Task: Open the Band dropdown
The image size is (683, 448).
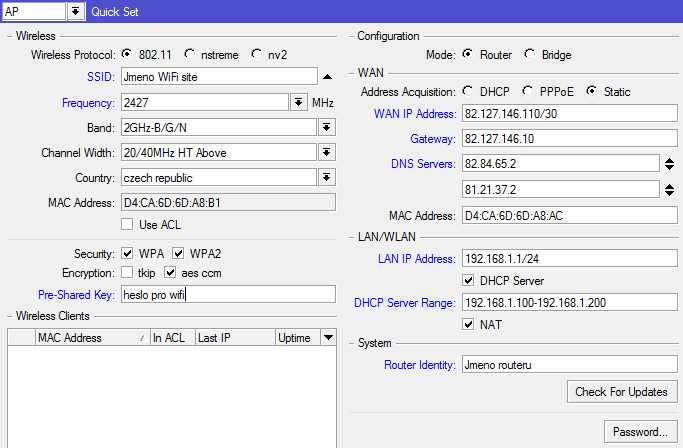Action: [326, 128]
